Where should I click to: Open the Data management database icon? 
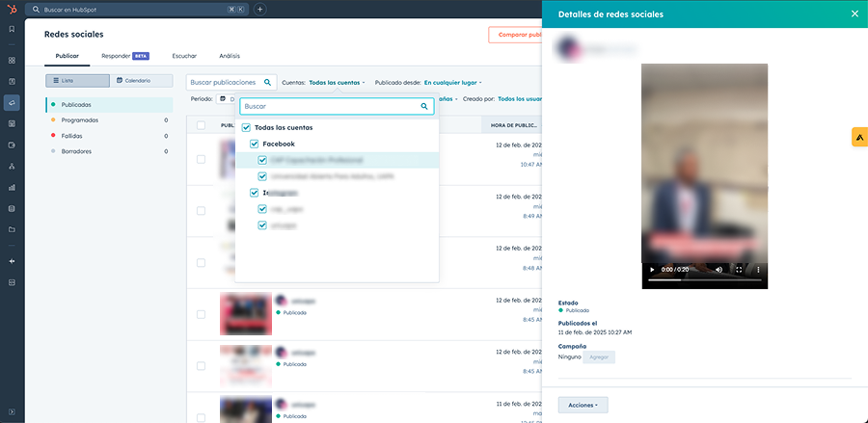click(12, 208)
